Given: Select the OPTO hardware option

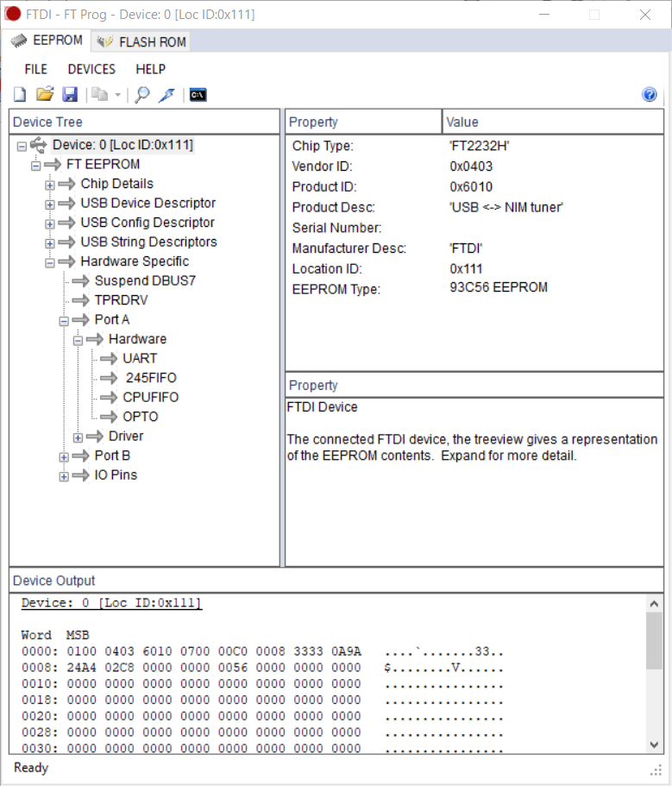Looking at the screenshot, I should (x=141, y=417).
